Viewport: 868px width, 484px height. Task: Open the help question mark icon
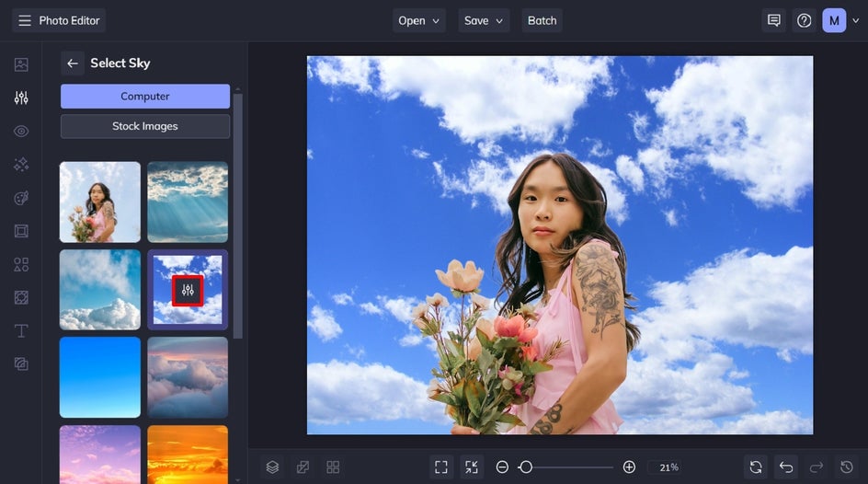[x=804, y=20]
